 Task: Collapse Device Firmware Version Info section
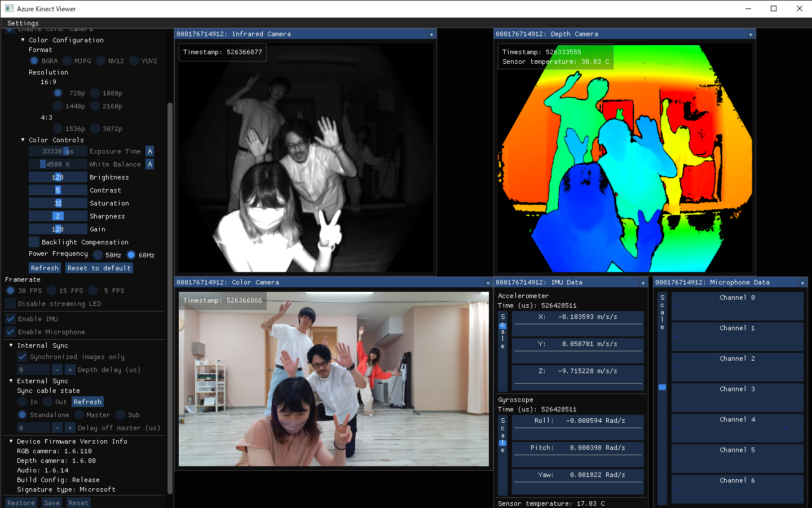pyautogui.click(x=11, y=441)
